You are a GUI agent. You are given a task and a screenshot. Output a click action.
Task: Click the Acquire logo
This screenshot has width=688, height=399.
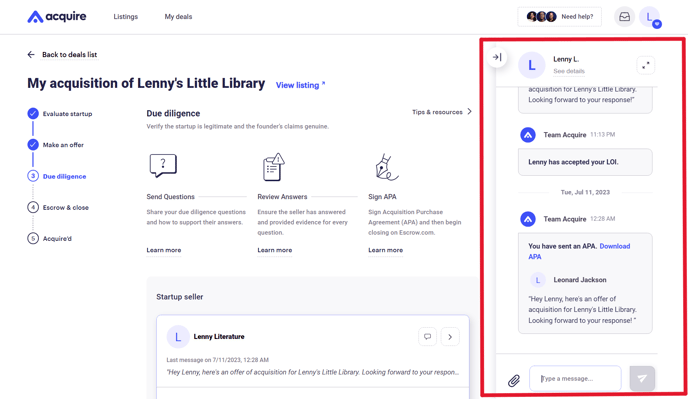(57, 17)
